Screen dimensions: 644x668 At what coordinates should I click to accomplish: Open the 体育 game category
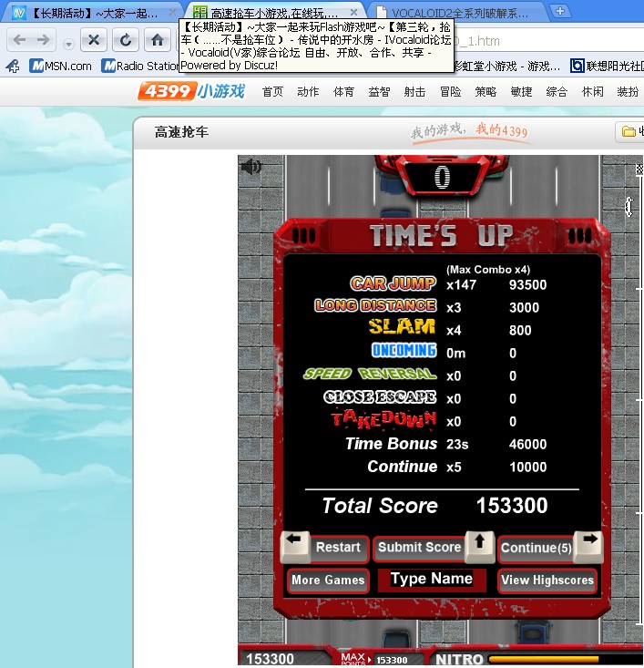click(x=343, y=92)
